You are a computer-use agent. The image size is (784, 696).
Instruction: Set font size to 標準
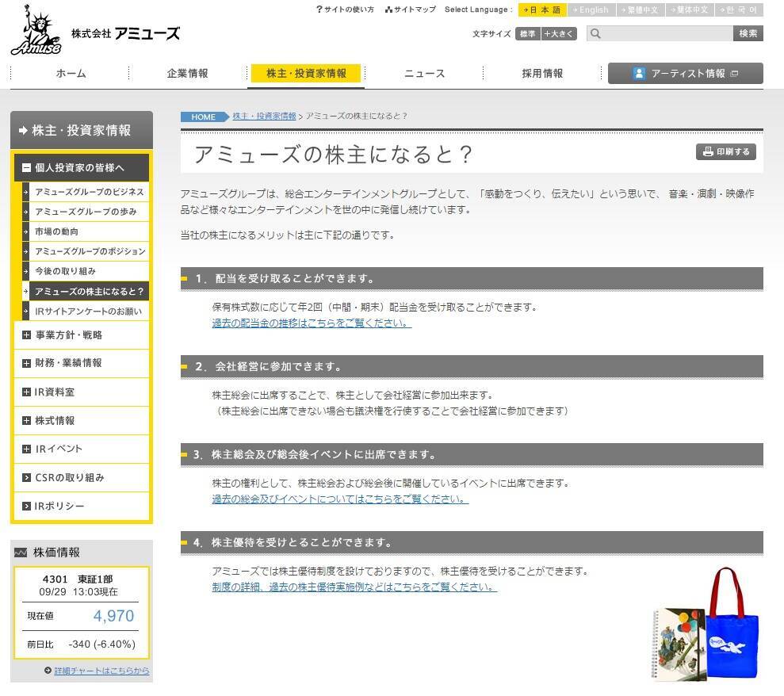(526, 33)
